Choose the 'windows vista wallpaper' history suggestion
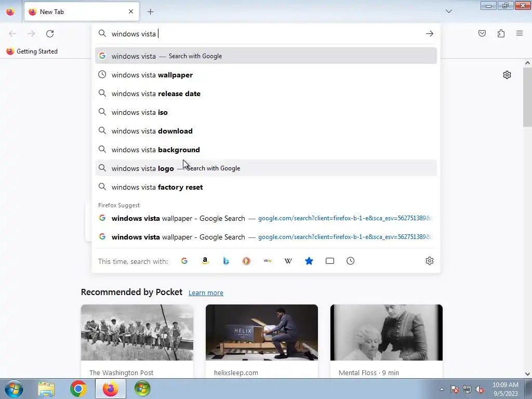The height and width of the screenshot is (399, 532). pos(266,75)
